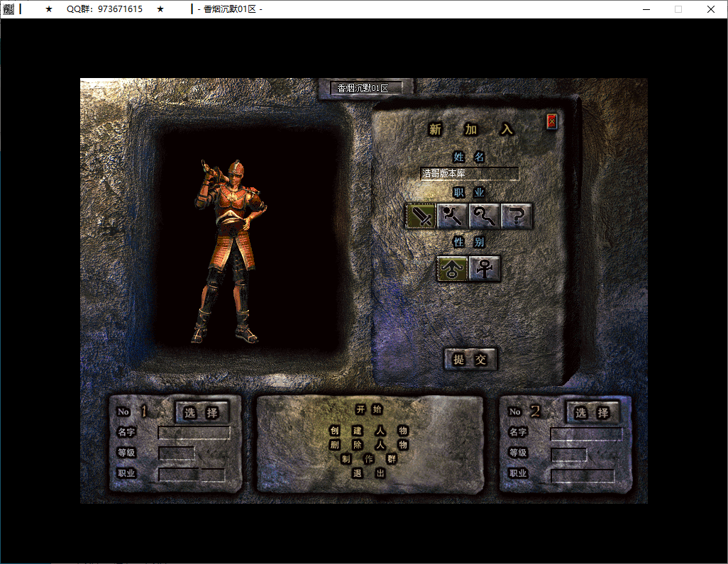Click the 新加入 panel heading
Image resolution: width=728 pixels, height=564 pixels.
pyautogui.click(x=470, y=129)
